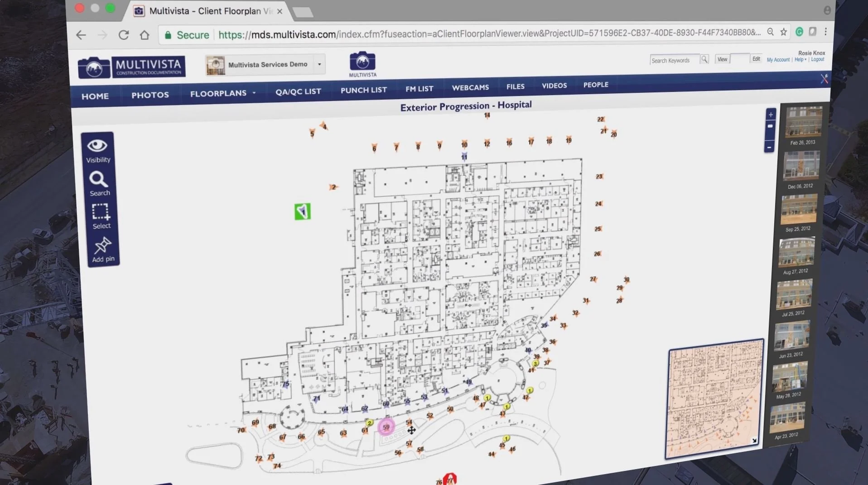This screenshot has width=868, height=485.
Task: Reload the page
Action: (123, 35)
